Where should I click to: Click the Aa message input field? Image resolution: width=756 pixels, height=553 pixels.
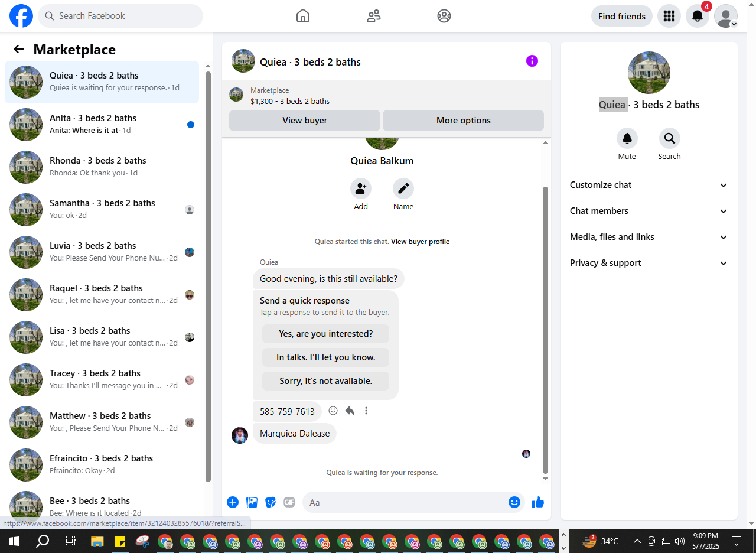(x=405, y=502)
